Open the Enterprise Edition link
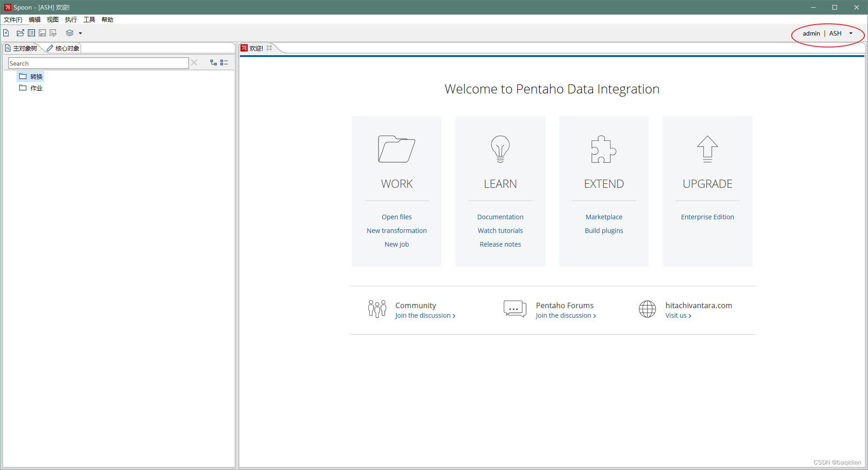 pos(707,217)
